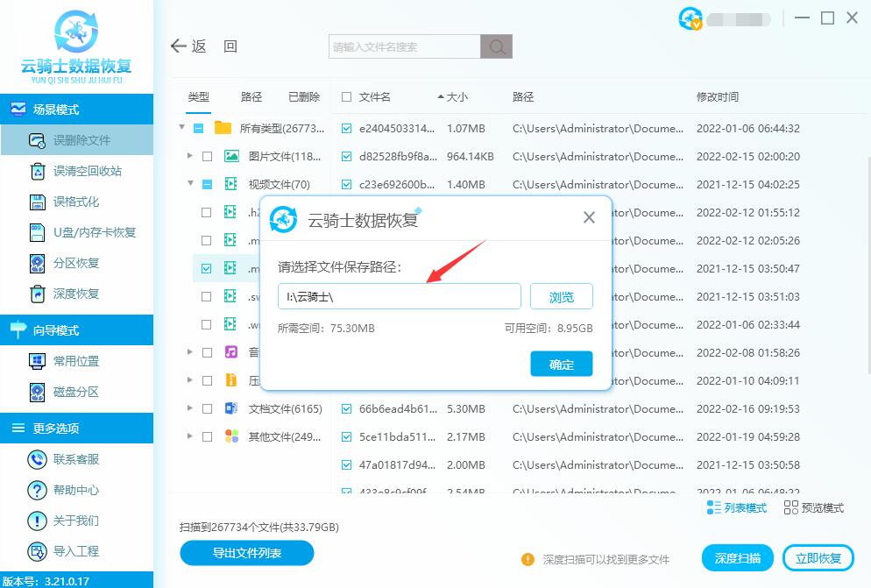Click the 立即恢复 button
871x588 pixels.
[x=818, y=558]
